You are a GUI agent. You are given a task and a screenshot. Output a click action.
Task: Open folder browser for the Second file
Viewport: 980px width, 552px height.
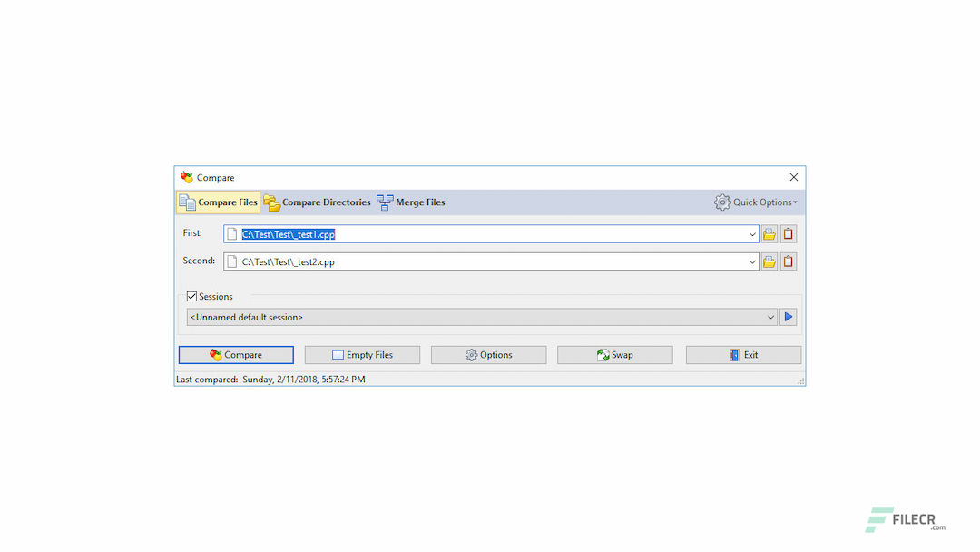tap(769, 261)
